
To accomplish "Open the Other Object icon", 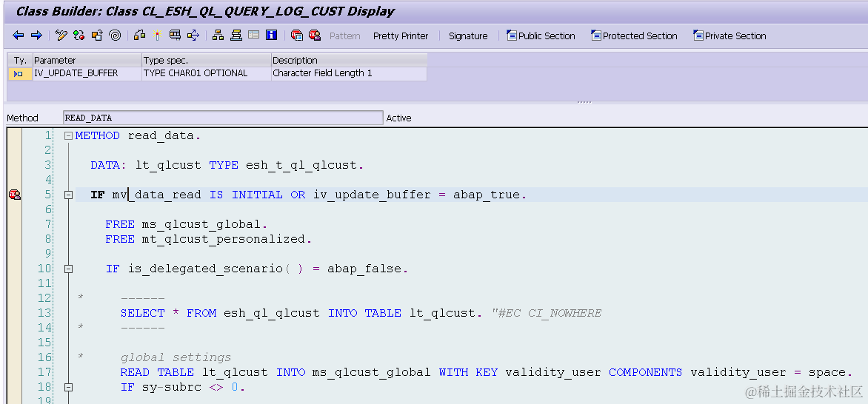I will tap(98, 36).
